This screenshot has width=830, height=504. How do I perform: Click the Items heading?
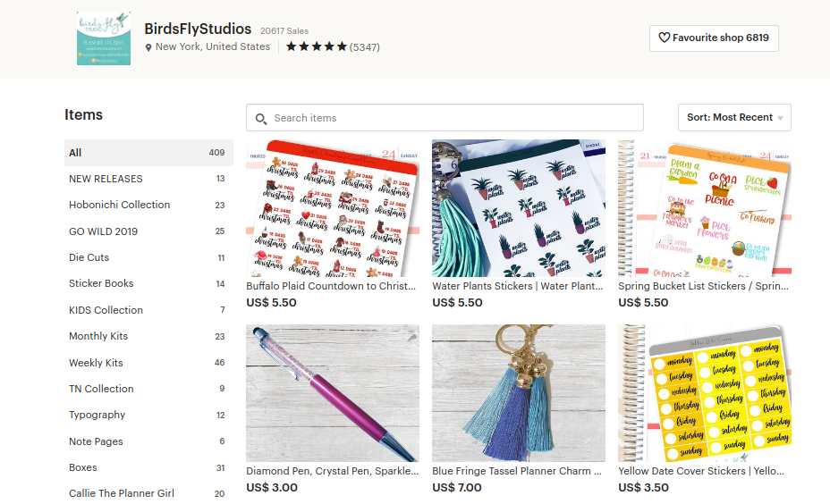point(84,114)
